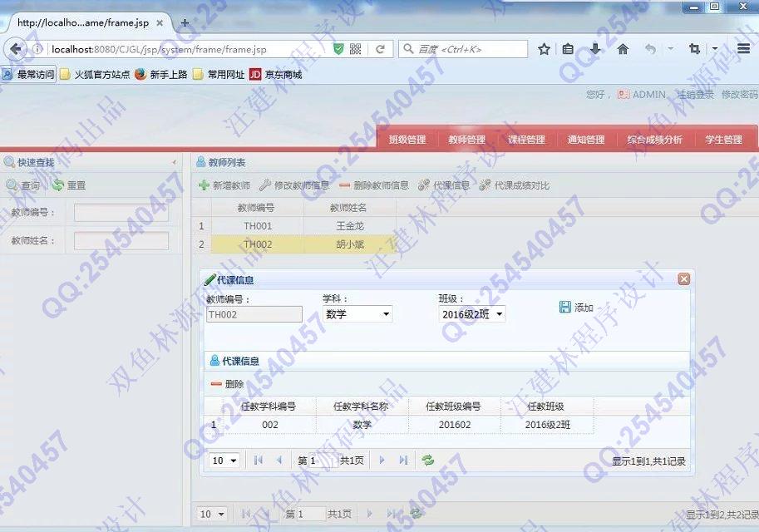Click 任教学科编号 column header
Image resolution: width=759 pixels, height=532 pixels.
[x=269, y=406]
